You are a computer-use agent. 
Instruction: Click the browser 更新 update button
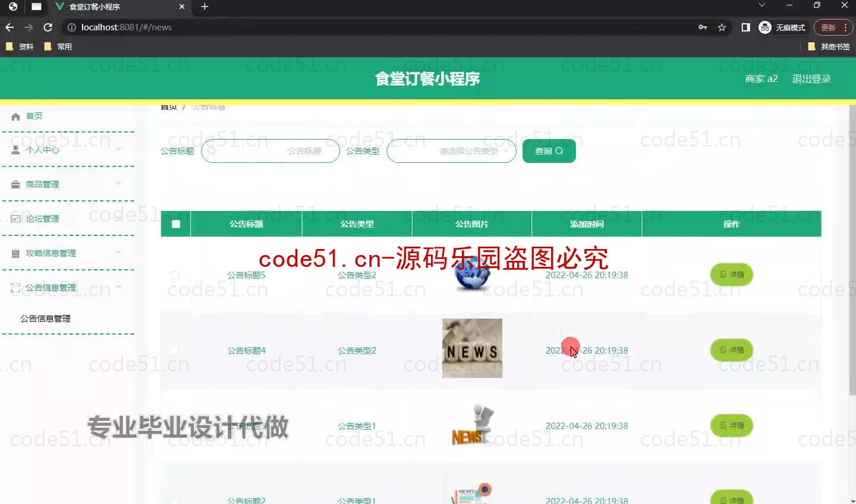(x=833, y=27)
